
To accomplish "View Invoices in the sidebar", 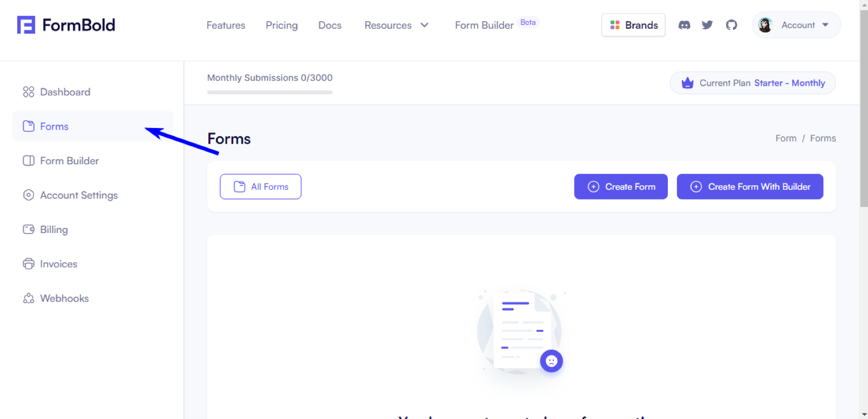I will (x=93, y=264).
